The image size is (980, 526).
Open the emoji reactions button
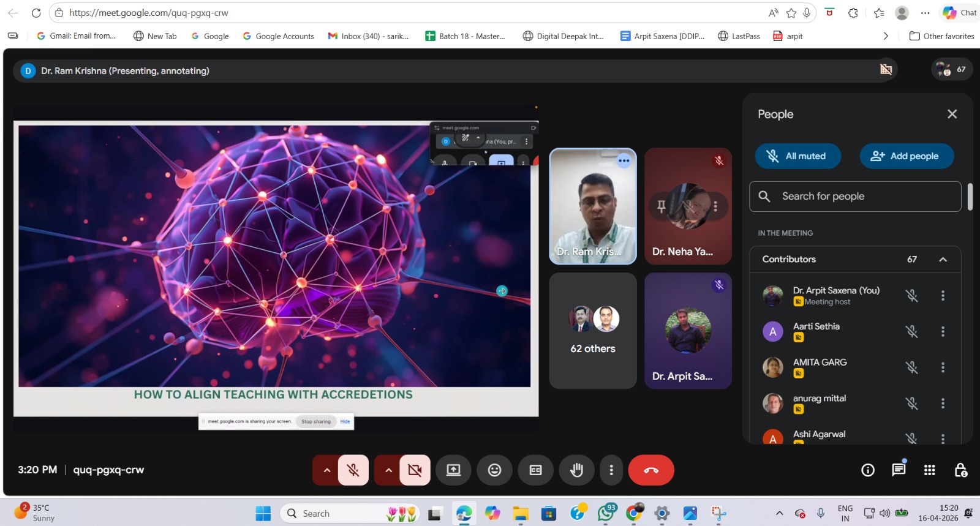pos(494,470)
